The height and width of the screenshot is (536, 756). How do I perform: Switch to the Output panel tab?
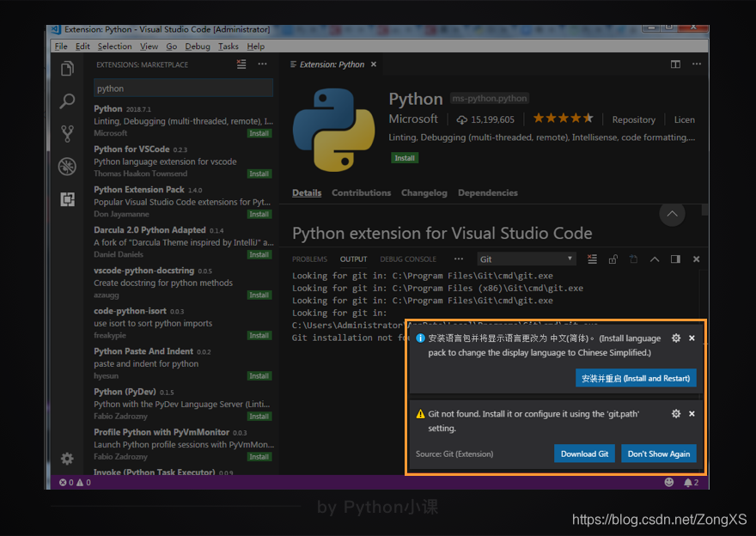point(353,259)
